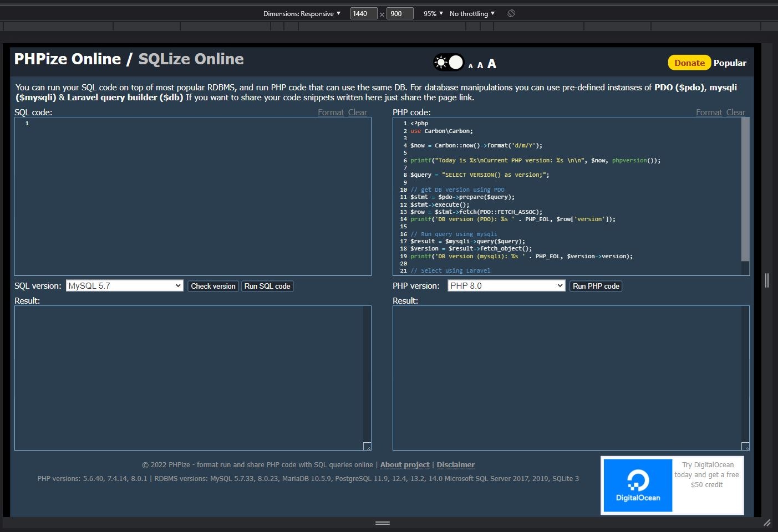Screen dimensions: 778x532
Task: Format the SQL code
Action: (x=331, y=112)
